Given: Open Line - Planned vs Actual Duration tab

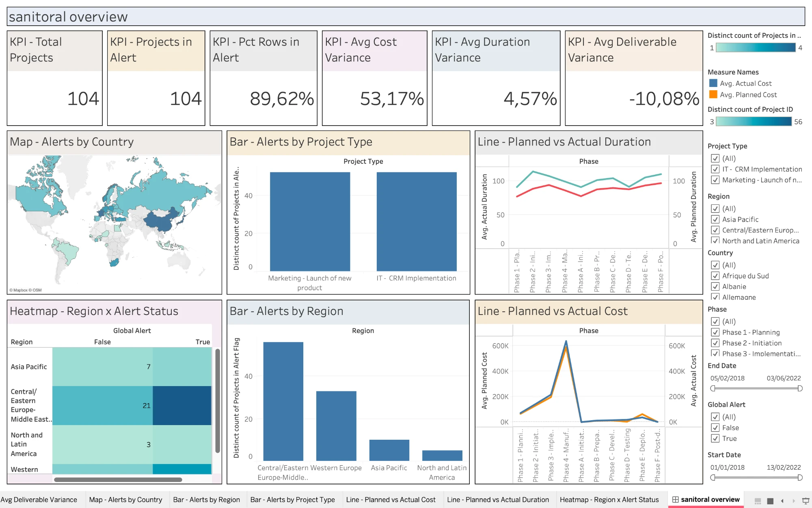Looking at the screenshot, I should point(498,499).
